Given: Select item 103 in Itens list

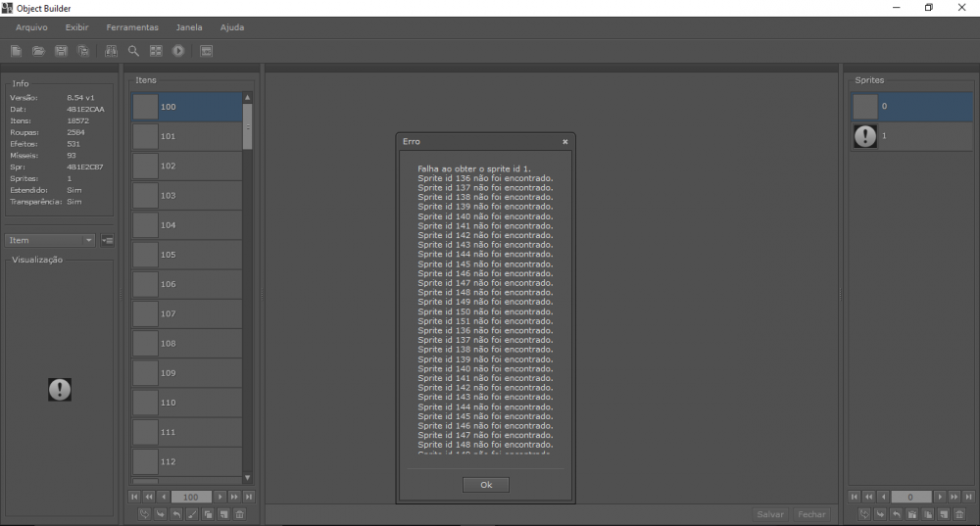Looking at the screenshot, I should click(x=186, y=196).
